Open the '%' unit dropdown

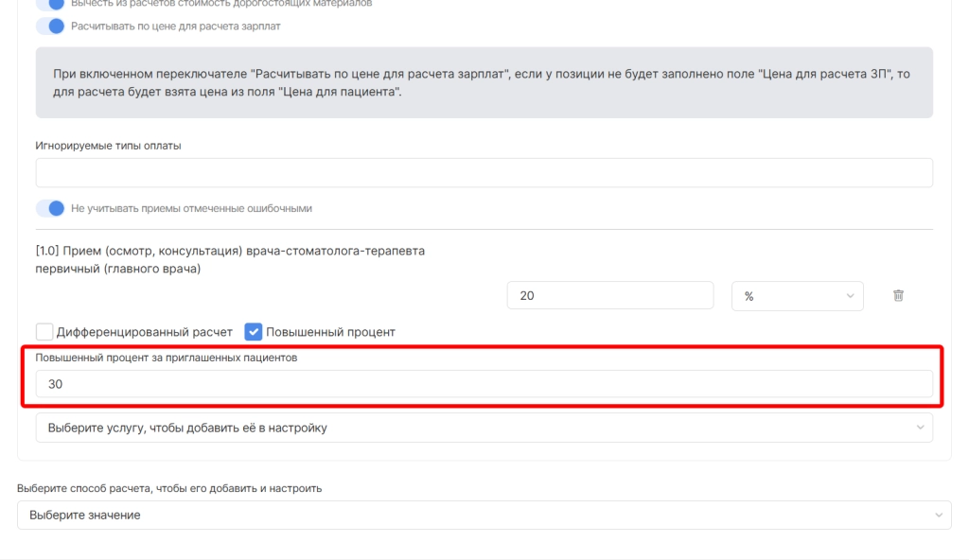797,296
